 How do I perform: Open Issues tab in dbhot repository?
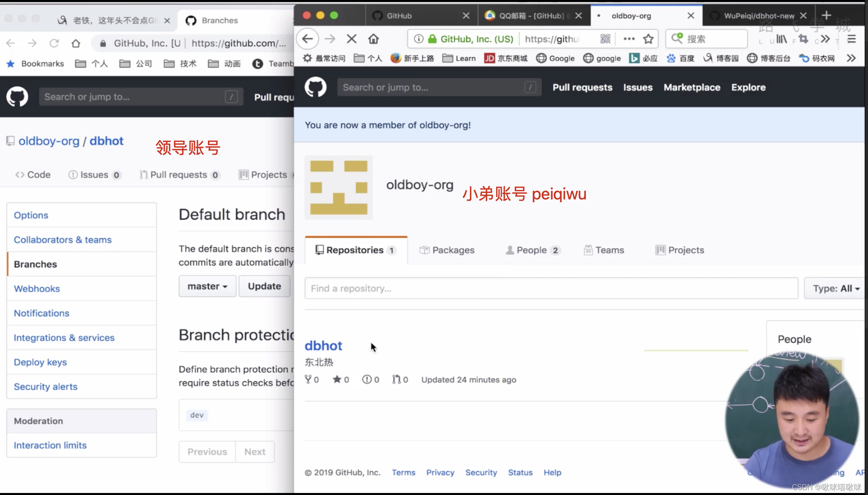(94, 175)
